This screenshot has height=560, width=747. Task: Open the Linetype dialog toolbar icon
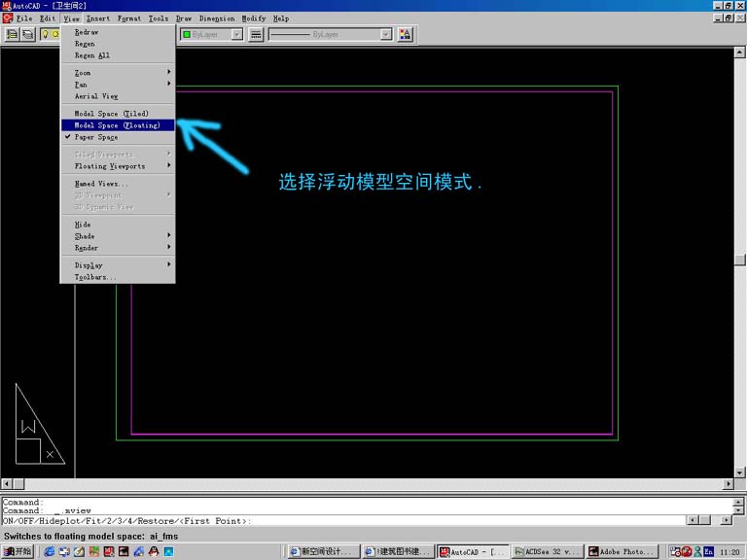[256, 34]
